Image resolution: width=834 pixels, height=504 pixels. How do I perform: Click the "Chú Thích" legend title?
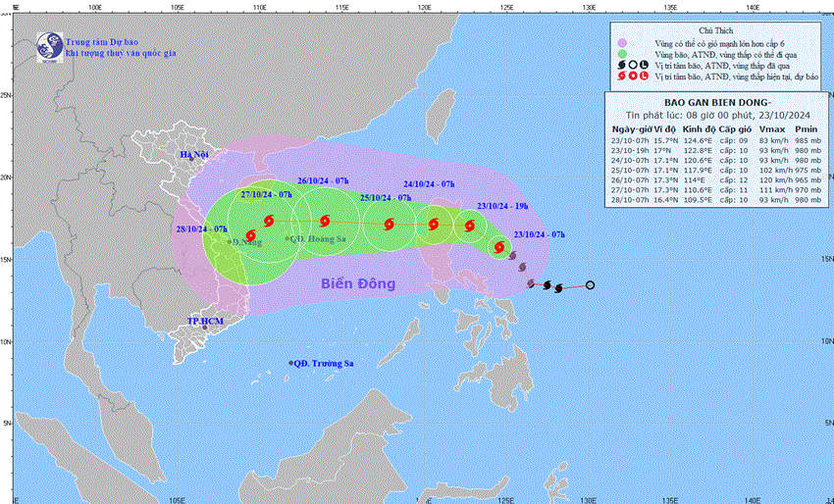point(716,30)
